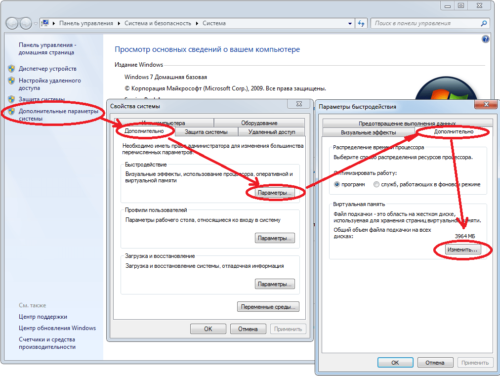This screenshot has height=376, width=500.
Task: Open the blue help question mark icon
Action: point(485,39)
